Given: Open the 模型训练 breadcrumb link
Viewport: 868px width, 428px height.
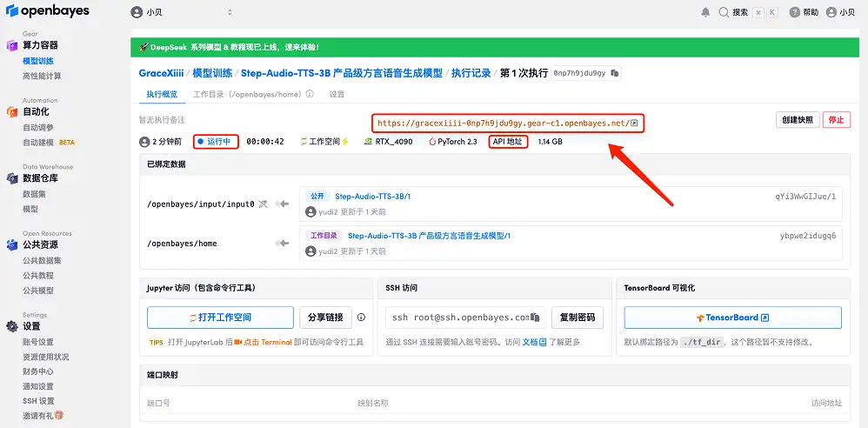Looking at the screenshot, I should [212, 73].
